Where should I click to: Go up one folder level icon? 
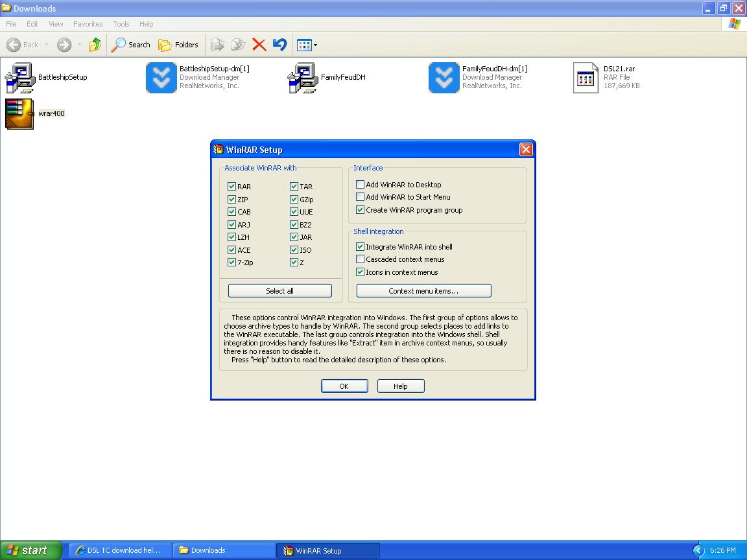point(95,45)
